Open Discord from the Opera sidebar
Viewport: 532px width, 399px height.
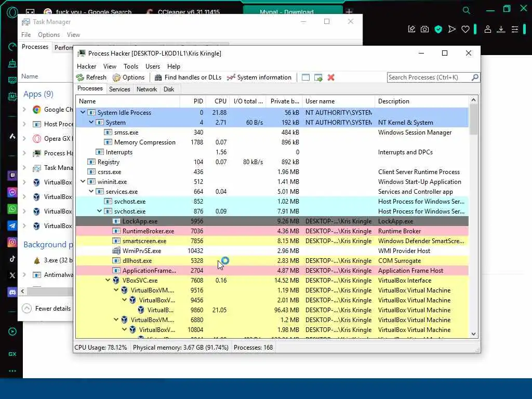(12, 292)
